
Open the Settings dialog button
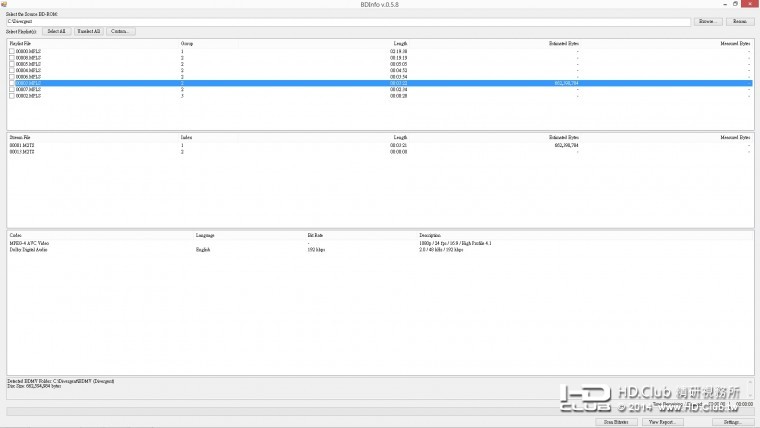732,423
